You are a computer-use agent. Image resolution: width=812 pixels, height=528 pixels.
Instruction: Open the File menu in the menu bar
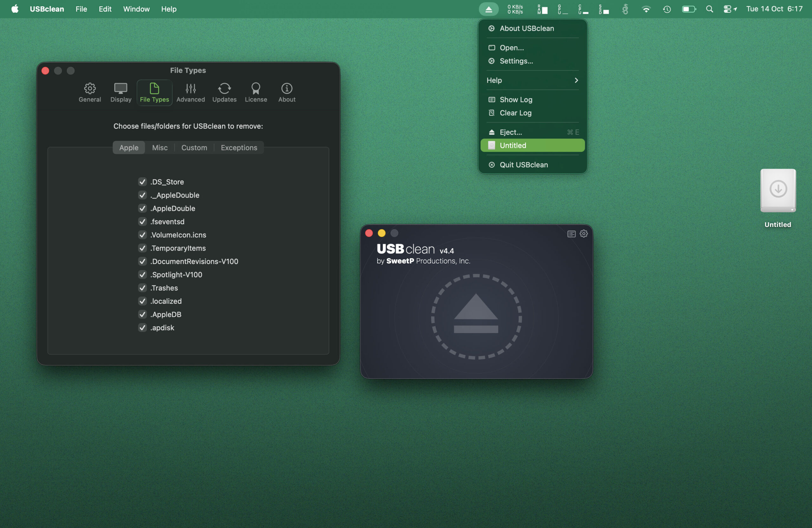click(81, 9)
